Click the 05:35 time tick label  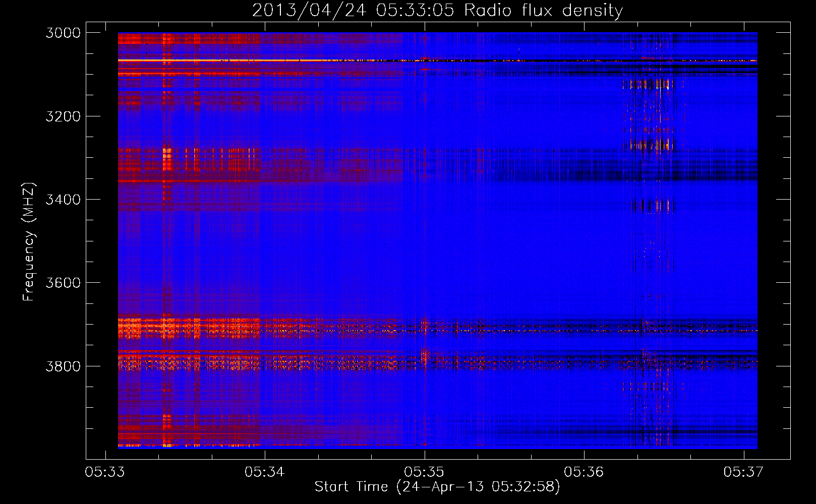click(x=425, y=472)
